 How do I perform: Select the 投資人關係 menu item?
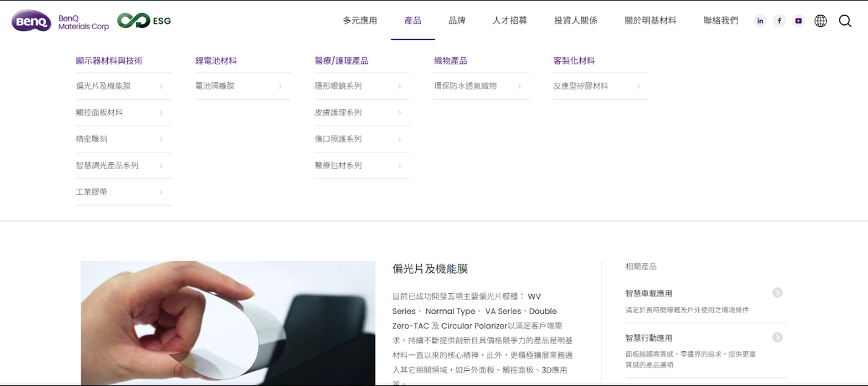coord(575,21)
